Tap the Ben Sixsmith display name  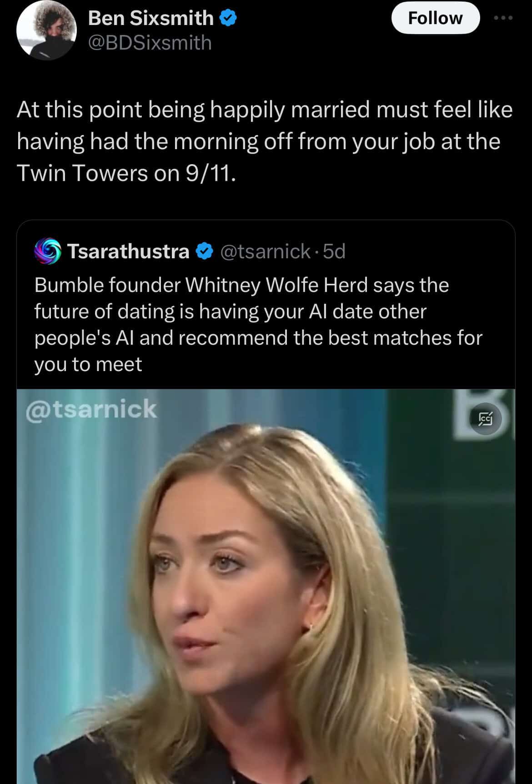click(x=151, y=18)
